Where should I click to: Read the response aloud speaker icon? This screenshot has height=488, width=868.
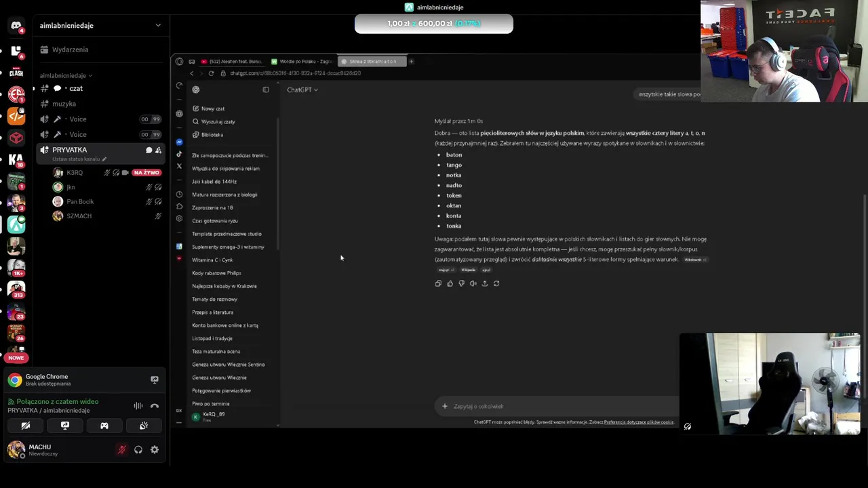coord(473,283)
